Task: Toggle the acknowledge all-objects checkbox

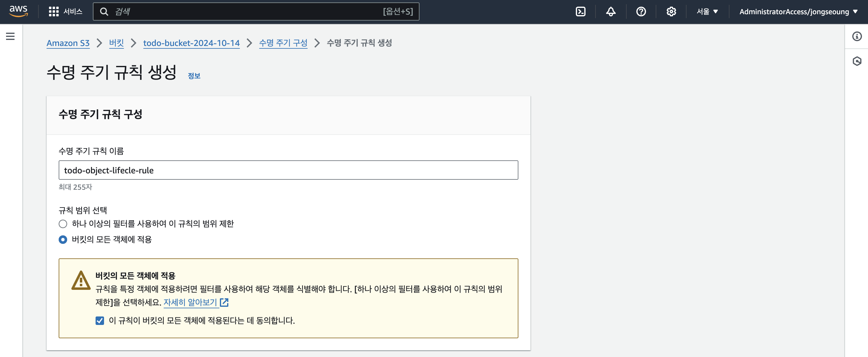Action: (x=100, y=320)
